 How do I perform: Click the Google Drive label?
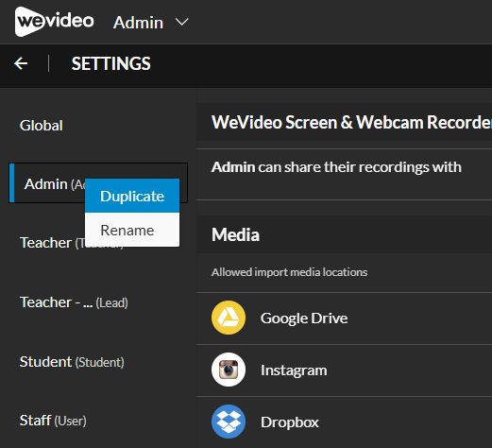pos(304,319)
